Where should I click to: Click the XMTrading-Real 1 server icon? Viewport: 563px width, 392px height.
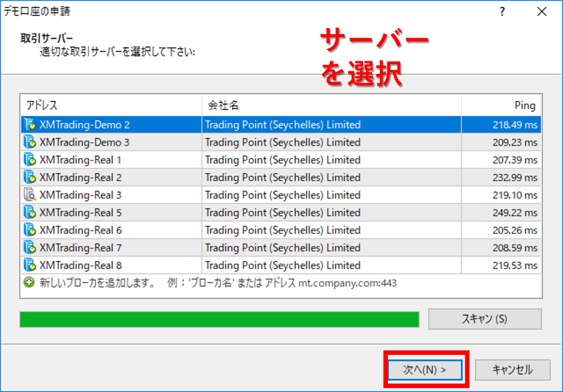[29, 160]
